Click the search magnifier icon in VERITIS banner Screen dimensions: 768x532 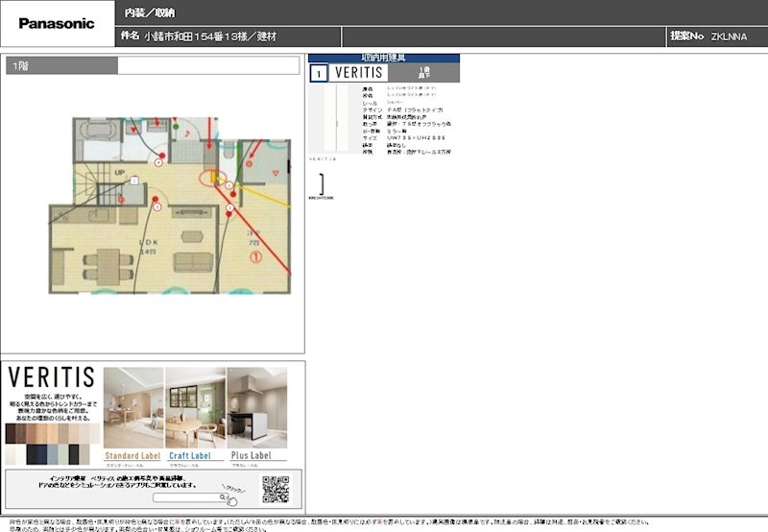tap(223, 497)
